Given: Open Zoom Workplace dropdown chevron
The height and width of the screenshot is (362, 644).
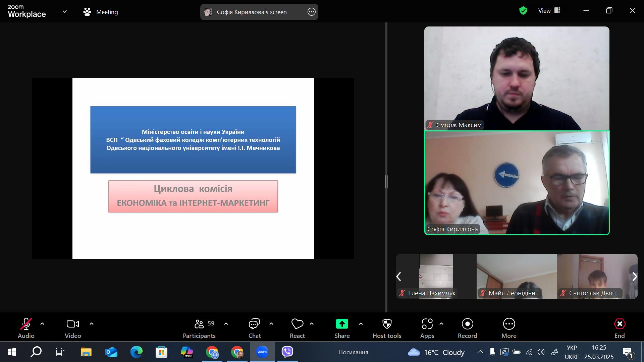Looking at the screenshot, I should coord(65,12).
